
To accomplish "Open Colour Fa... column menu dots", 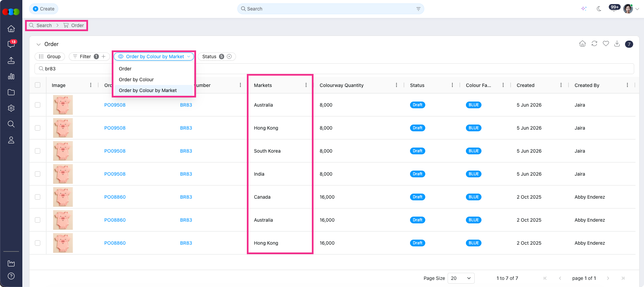I will pos(503,85).
